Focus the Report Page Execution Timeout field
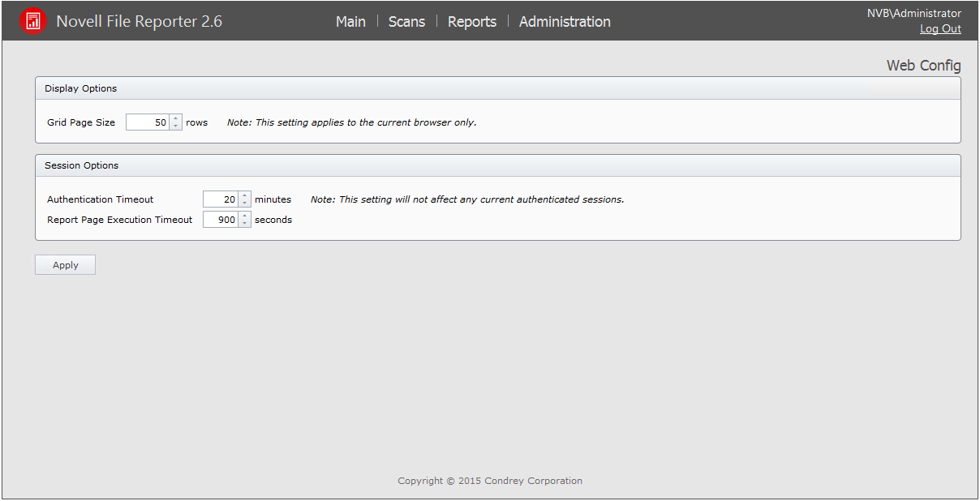The image size is (980, 501). 220,220
